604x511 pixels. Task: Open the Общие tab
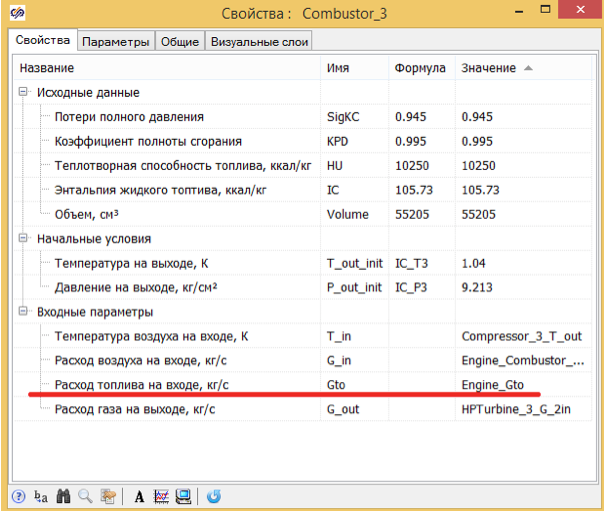180,42
